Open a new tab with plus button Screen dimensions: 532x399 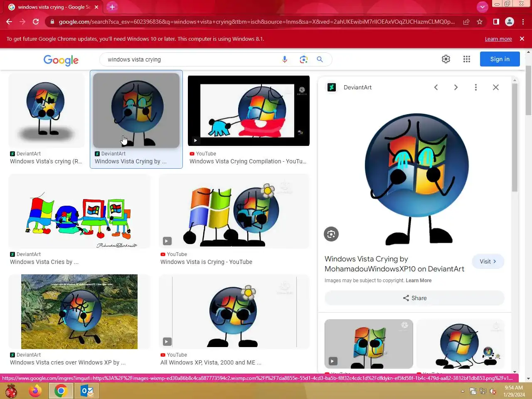point(112,7)
